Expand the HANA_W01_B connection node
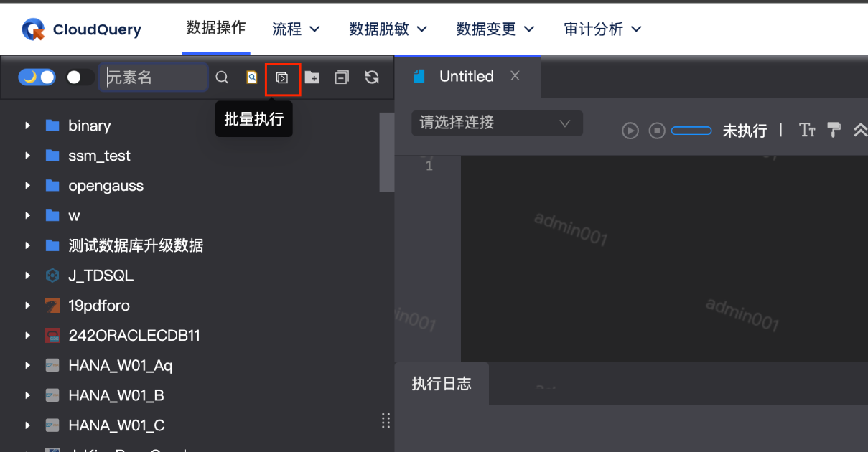Image resolution: width=868 pixels, height=452 pixels. [x=27, y=395]
